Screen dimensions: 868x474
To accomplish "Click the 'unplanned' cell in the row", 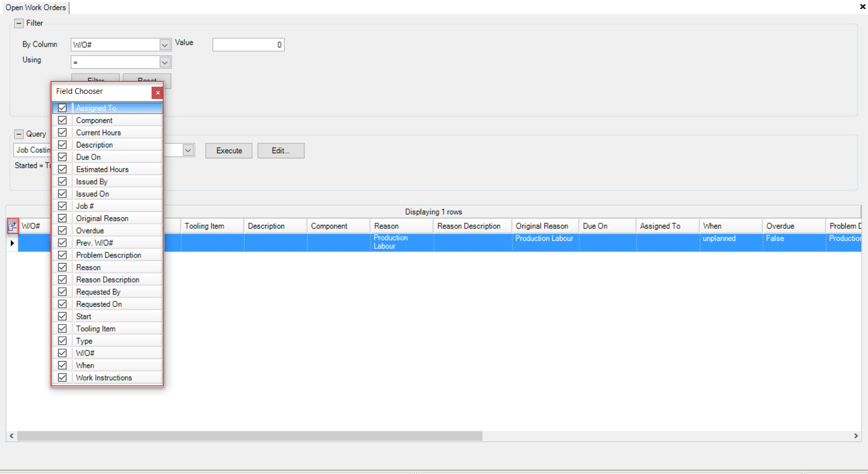I will [x=731, y=242].
